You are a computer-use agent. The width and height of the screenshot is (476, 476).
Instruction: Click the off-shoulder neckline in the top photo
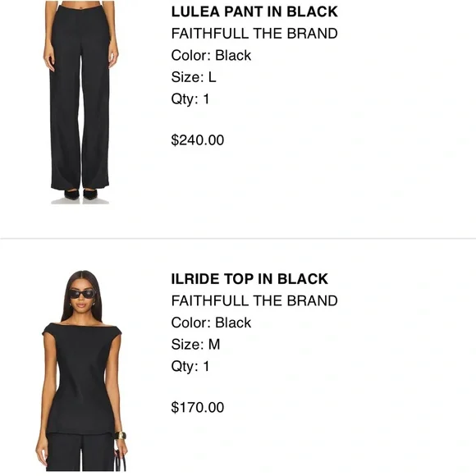82,325
